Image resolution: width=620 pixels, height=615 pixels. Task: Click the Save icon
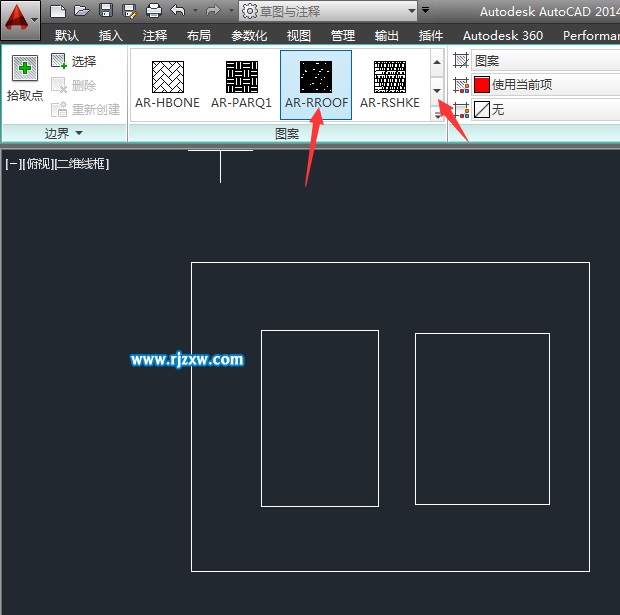(106, 11)
